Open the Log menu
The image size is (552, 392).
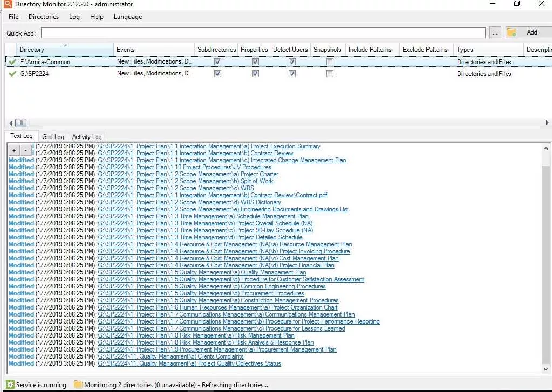pyautogui.click(x=74, y=17)
